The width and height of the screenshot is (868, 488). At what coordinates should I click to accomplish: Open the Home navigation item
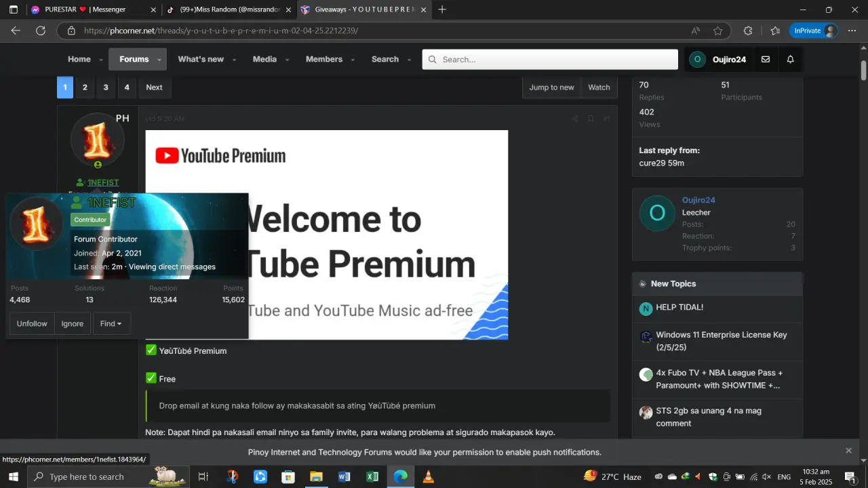click(x=79, y=59)
